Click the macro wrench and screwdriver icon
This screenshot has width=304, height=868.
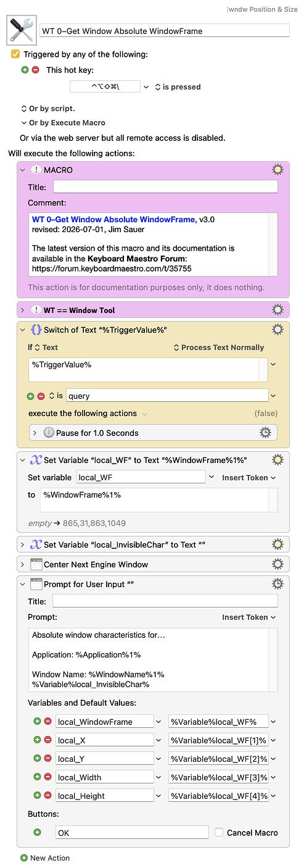pos(21,30)
